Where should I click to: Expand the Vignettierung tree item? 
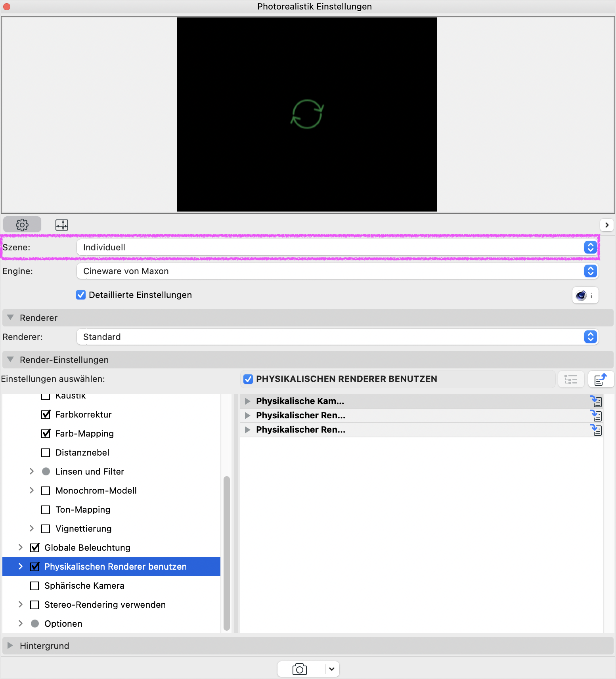[32, 528]
